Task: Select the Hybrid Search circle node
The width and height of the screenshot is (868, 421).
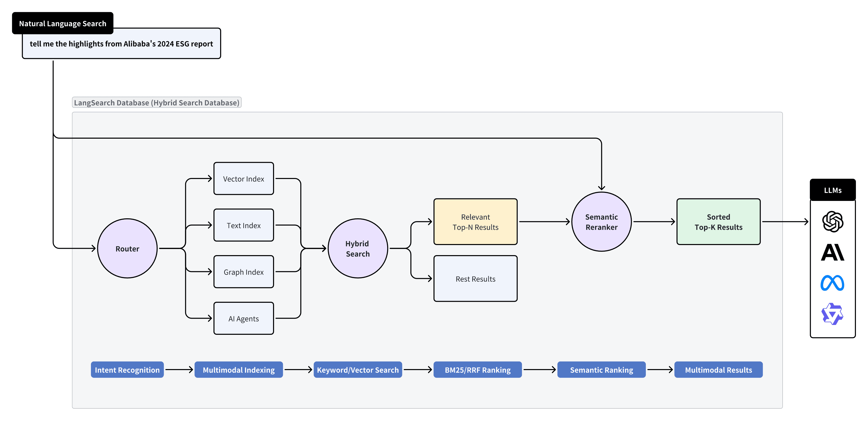Action: pos(357,249)
